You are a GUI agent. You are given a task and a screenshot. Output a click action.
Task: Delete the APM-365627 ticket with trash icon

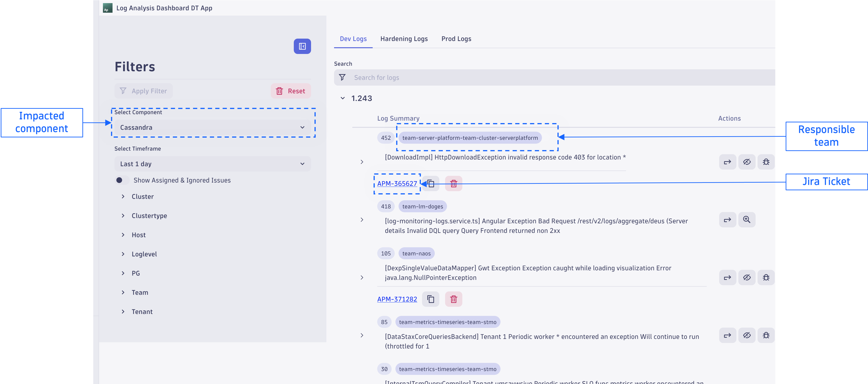point(454,183)
